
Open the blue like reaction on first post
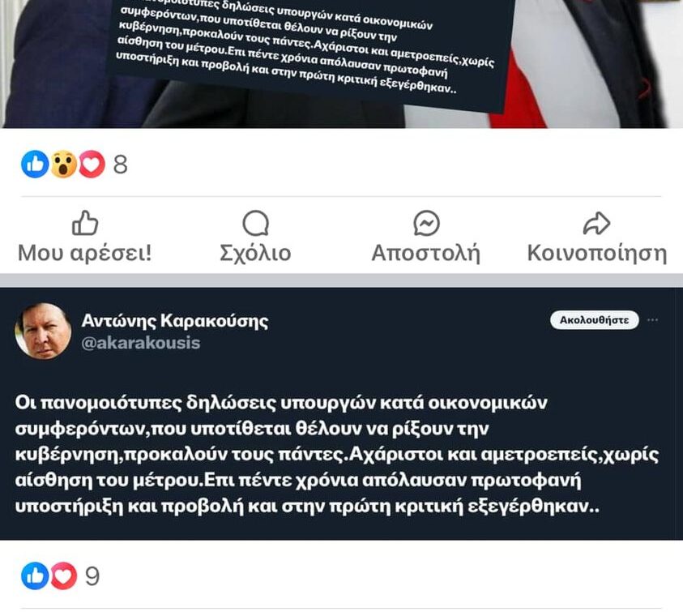(x=35, y=165)
